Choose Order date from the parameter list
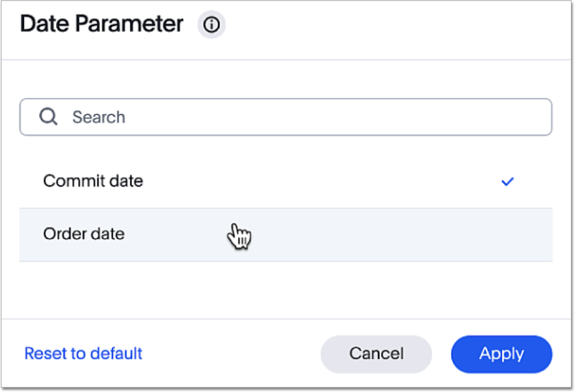This screenshot has height=392, width=575. (x=84, y=234)
